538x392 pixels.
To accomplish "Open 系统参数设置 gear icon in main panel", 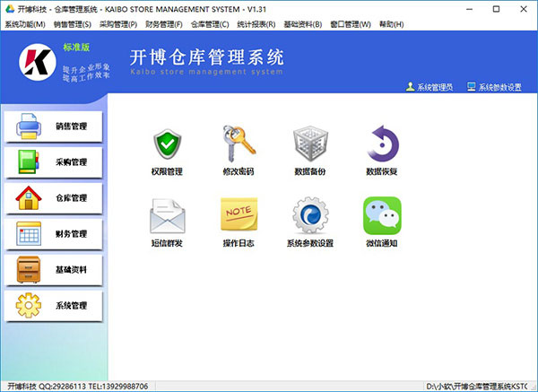I will tap(310, 215).
